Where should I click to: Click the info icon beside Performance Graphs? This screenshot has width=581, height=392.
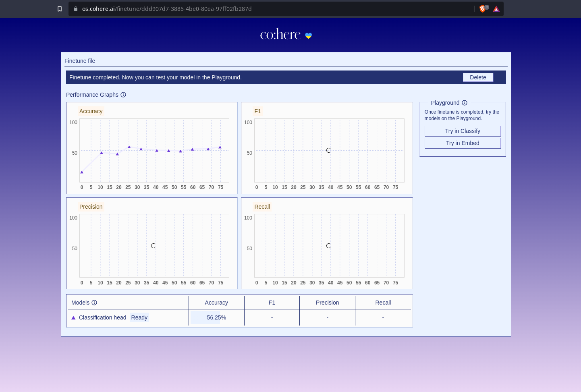123,95
